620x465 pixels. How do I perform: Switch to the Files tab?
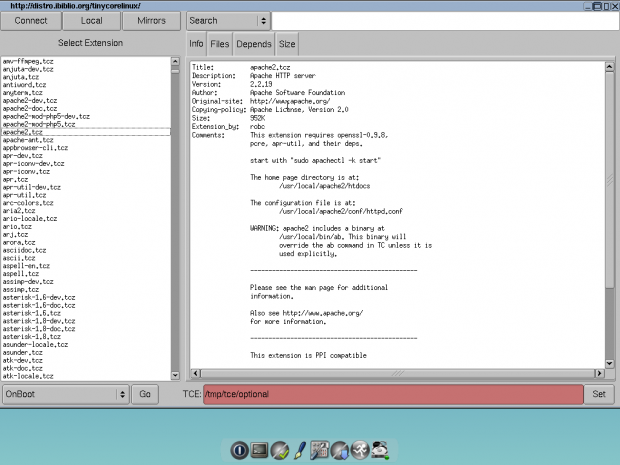[x=219, y=44]
